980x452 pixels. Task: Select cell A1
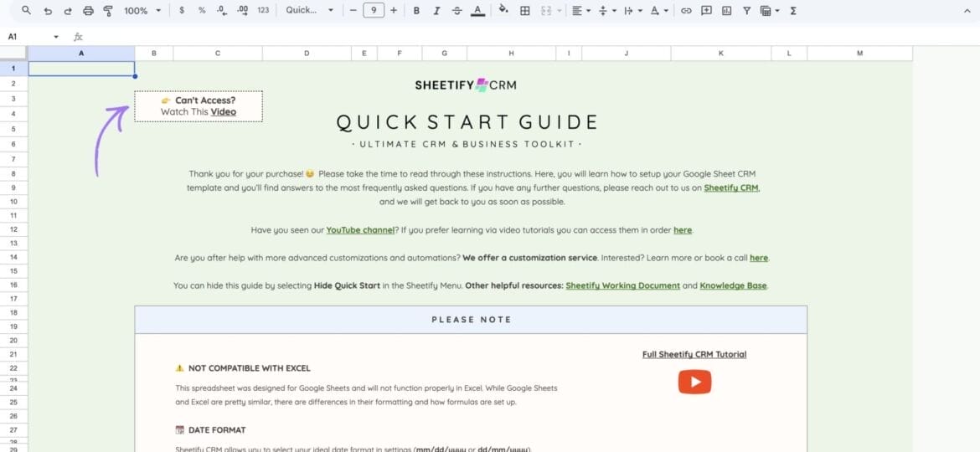pyautogui.click(x=81, y=69)
